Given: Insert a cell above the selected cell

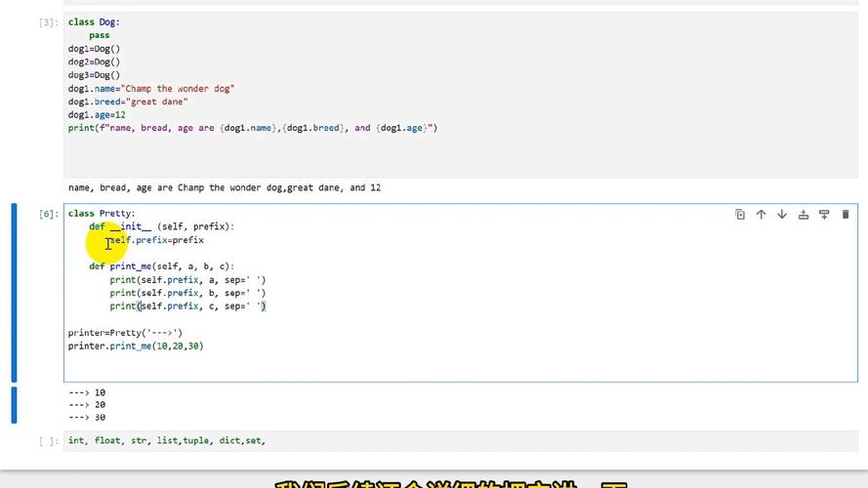Looking at the screenshot, I should click(804, 215).
